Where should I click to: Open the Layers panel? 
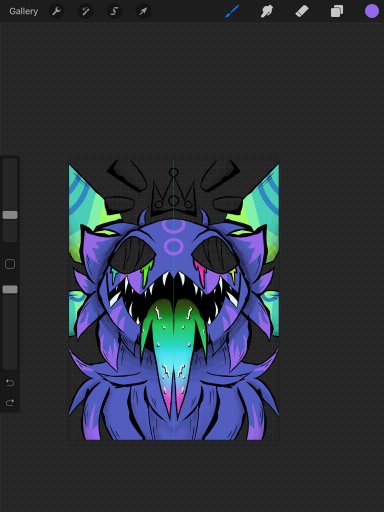pos(337,11)
